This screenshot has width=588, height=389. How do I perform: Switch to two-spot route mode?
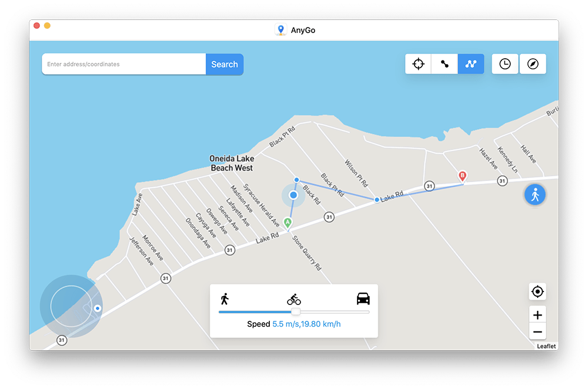[x=444, y=63]
